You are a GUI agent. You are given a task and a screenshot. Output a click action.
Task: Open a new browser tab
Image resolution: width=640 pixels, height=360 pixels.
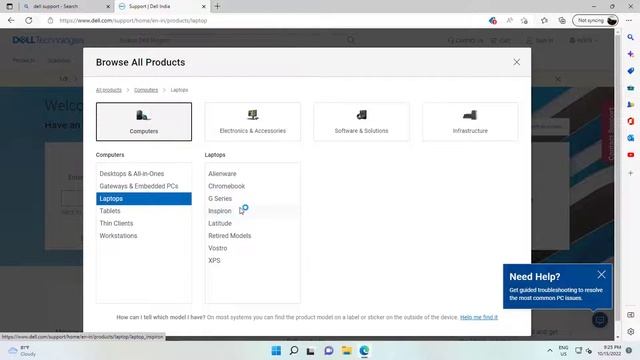point(217,7)
